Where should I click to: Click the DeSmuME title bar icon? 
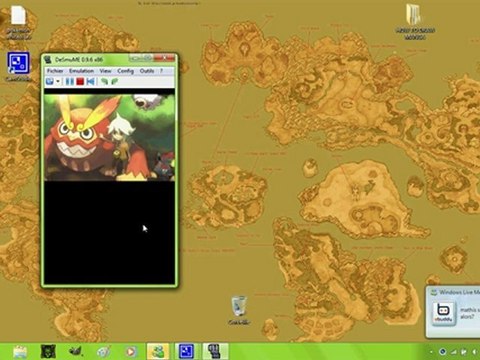[x=48, y=60]
